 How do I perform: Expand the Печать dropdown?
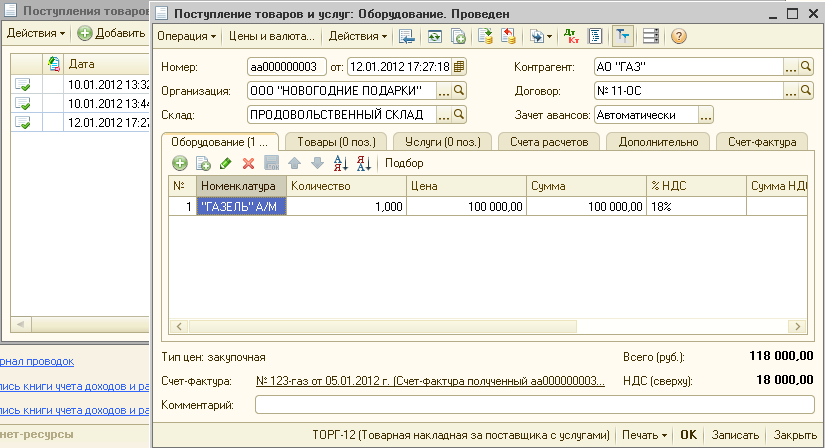click(x=643, y=436)
